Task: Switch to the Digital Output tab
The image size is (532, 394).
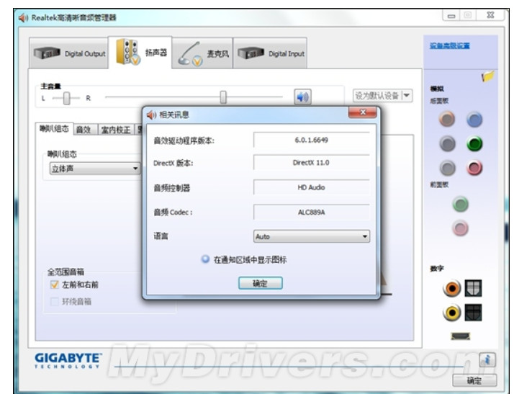Action: click(69, 53)
